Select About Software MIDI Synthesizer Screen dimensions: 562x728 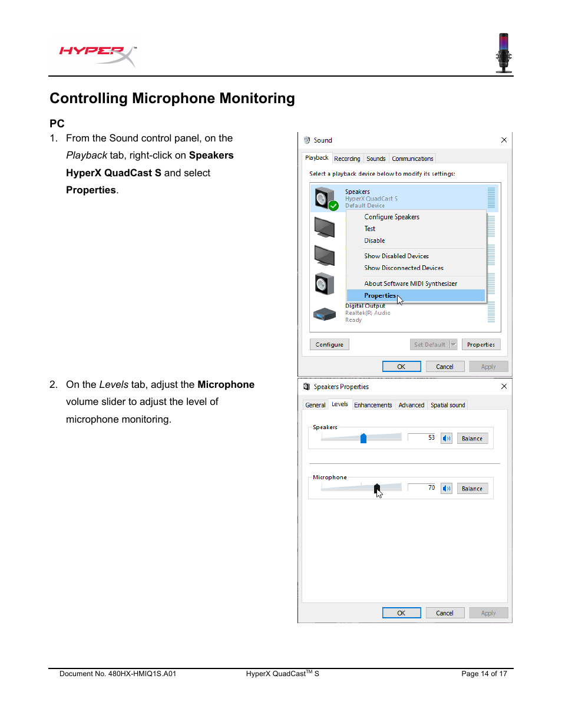pyautogui.click(x=416, y=284)
